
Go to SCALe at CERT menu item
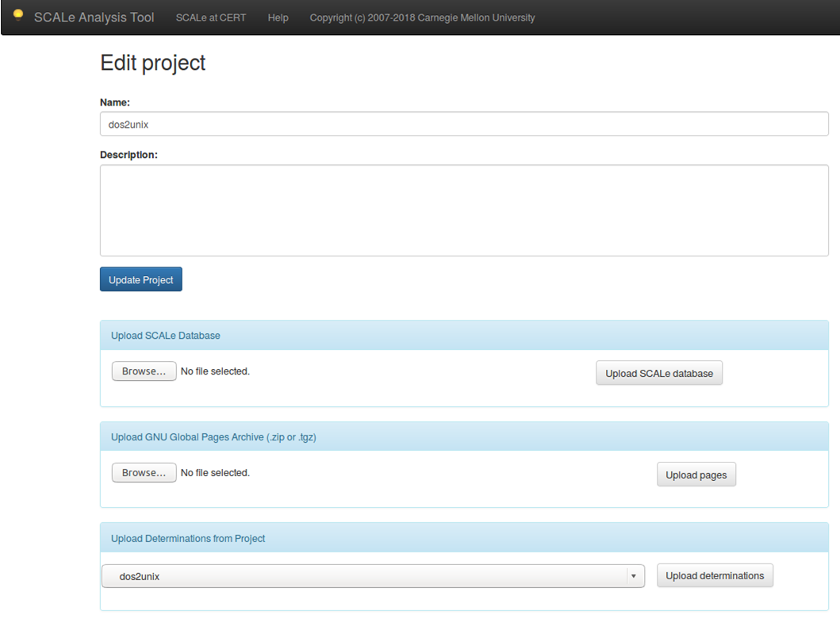point(211,17)
